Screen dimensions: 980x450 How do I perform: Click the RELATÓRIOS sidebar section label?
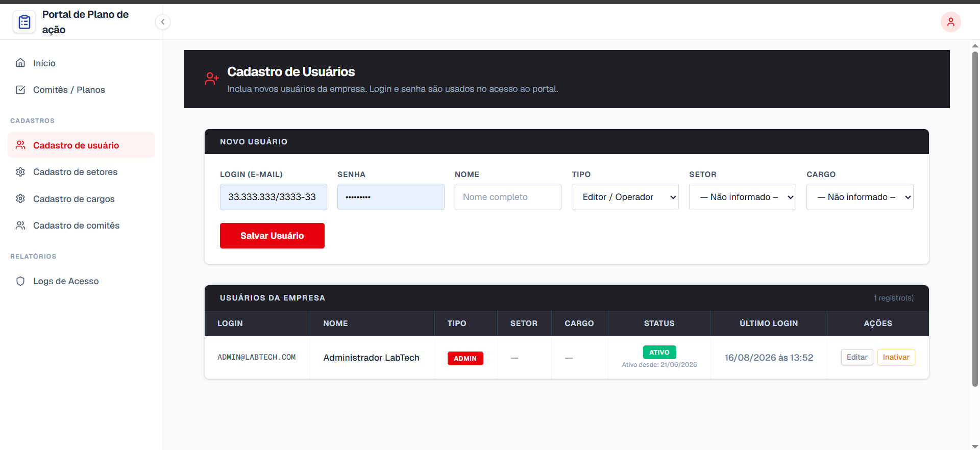click(33, 257)
